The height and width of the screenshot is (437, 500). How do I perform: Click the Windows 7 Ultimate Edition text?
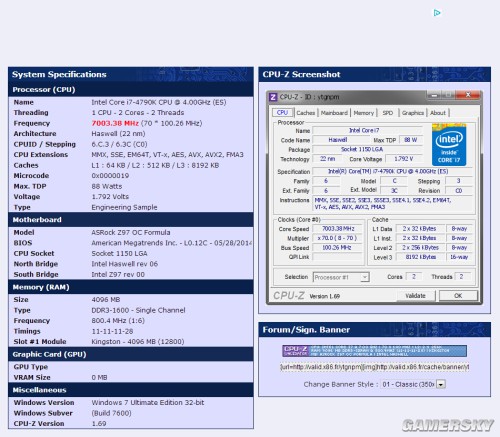tap(148, 402)
